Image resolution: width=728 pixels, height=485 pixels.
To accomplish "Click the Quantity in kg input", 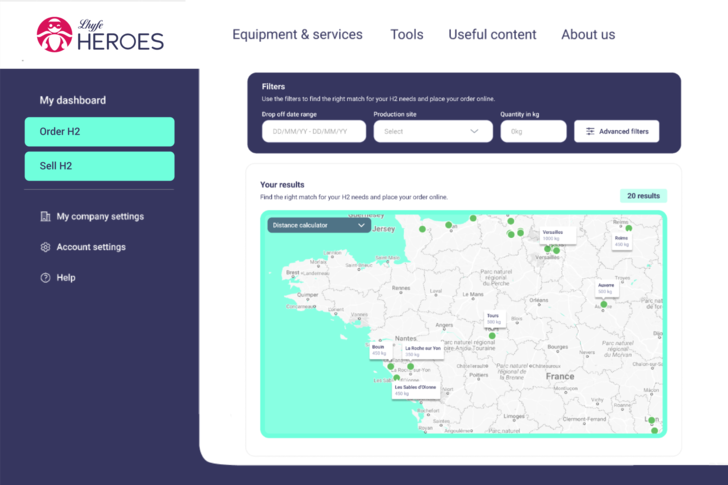I will (533, 131).
